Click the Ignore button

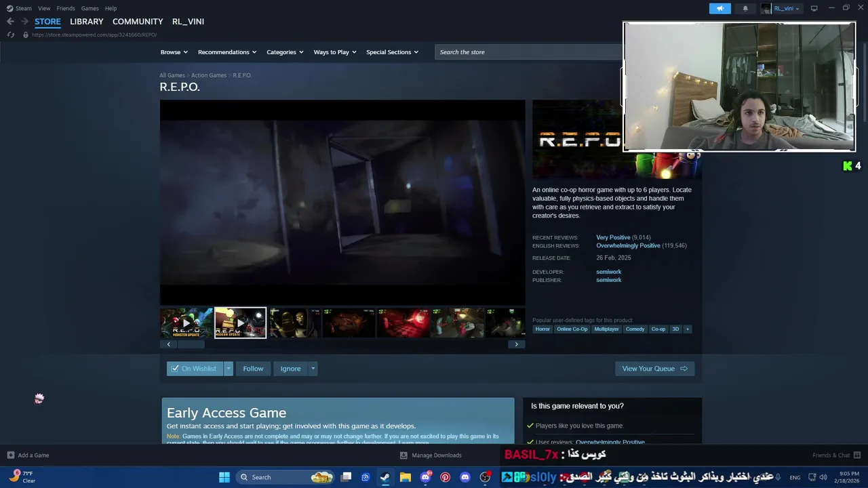[290, 369]
